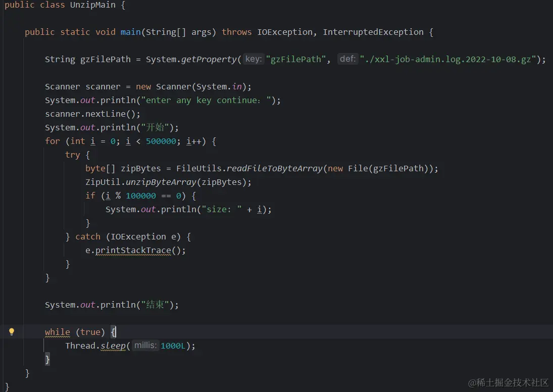Click the for keyword
The image size is (553, 392).
[x=52, y=141]
